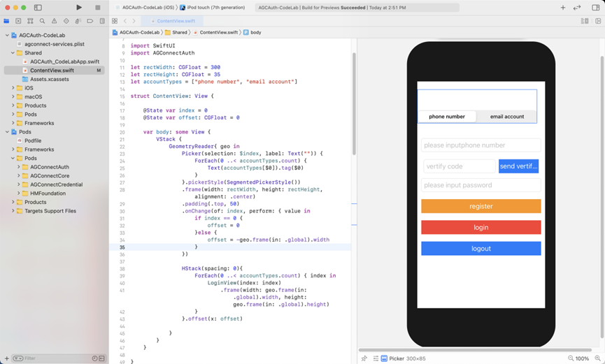Viewport: 605px width, 364px height.
Task: Expand the macOS folder
Action: click(13, 97)
